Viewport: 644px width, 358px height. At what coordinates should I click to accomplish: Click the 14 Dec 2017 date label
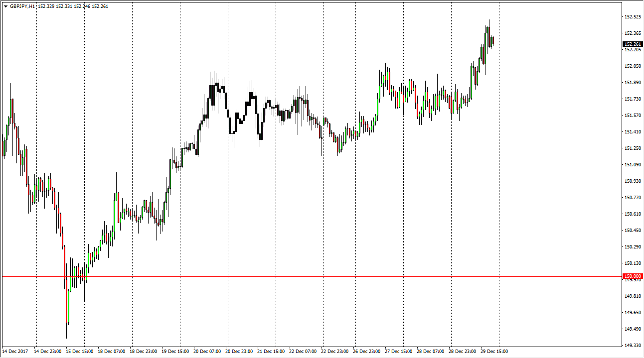[x=15, y=352]
